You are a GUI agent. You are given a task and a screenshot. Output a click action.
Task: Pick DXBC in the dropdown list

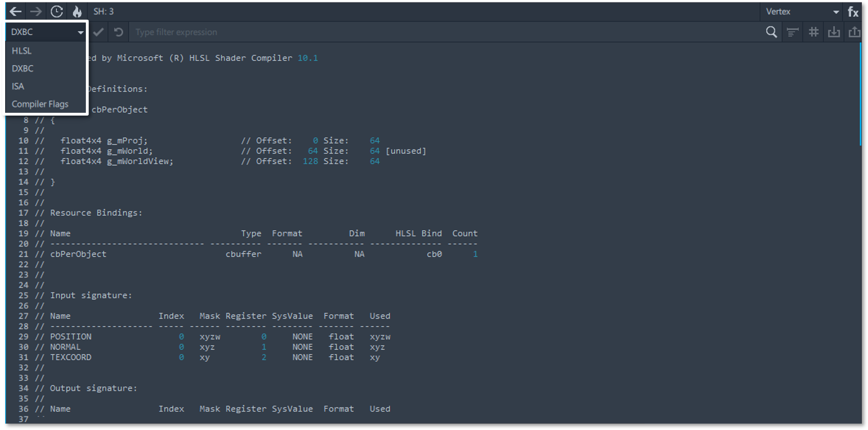click(x=23, y=68)
